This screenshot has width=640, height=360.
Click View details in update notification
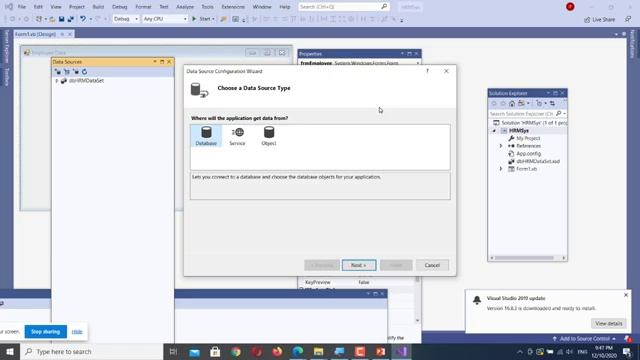tap(608, 323)
